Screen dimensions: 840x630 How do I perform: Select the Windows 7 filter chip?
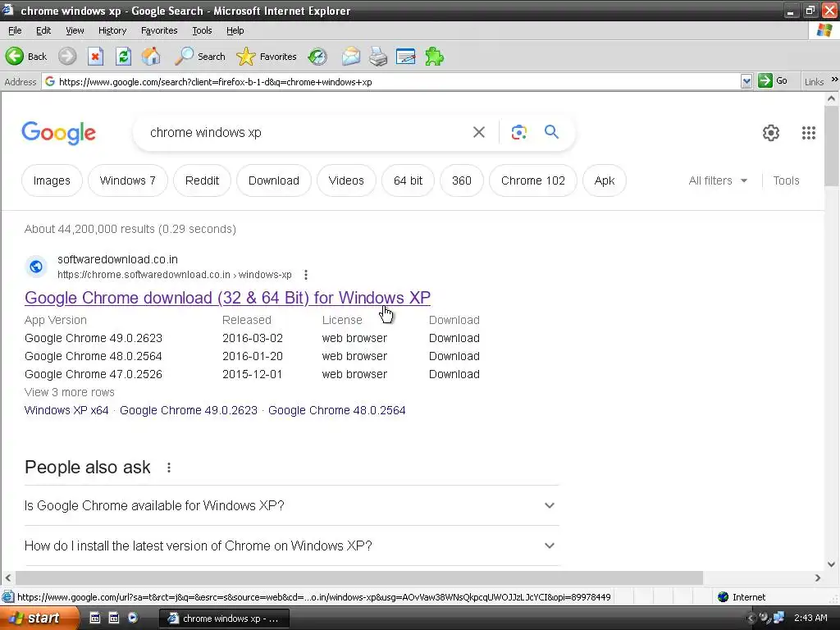pos(127,180)
